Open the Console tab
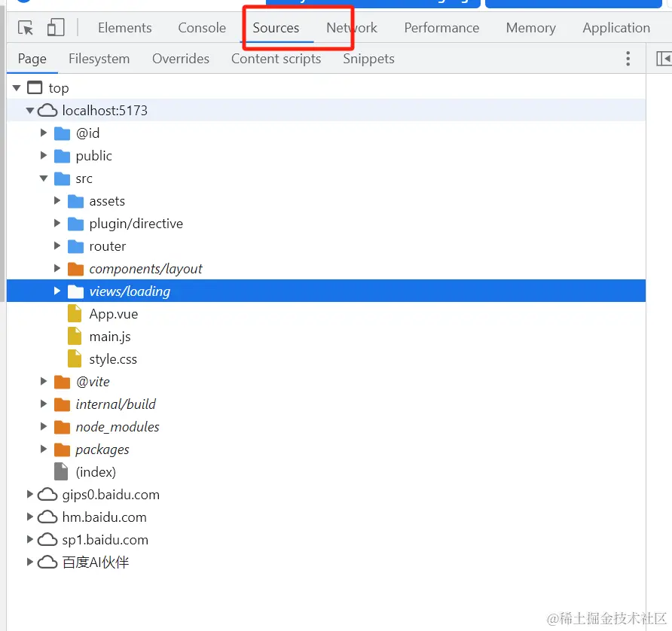 click(x=202, y=28)
